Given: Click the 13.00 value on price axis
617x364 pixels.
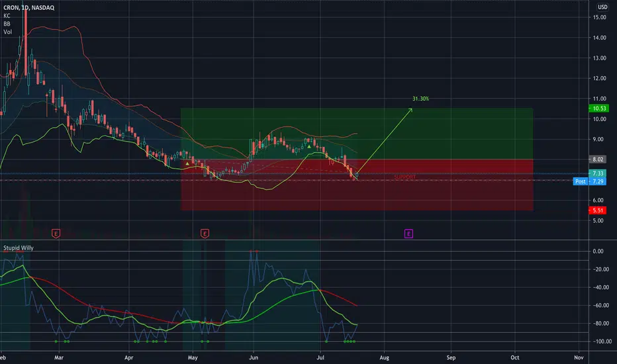Looking at the screenshot, I should [x=599, y=58].
